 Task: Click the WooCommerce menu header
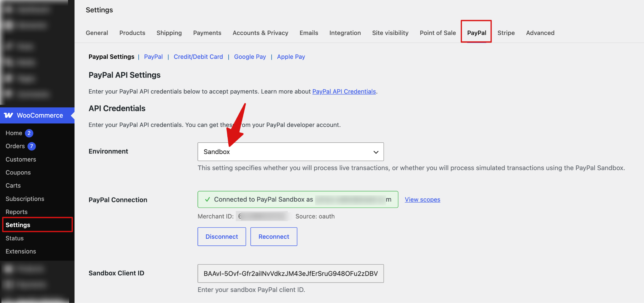coord(37,115)
